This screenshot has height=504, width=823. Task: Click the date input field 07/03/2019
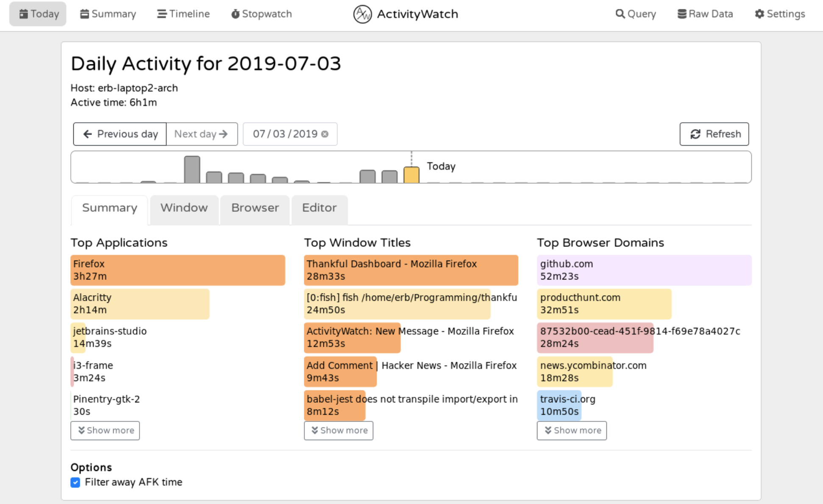pos(285,134)
